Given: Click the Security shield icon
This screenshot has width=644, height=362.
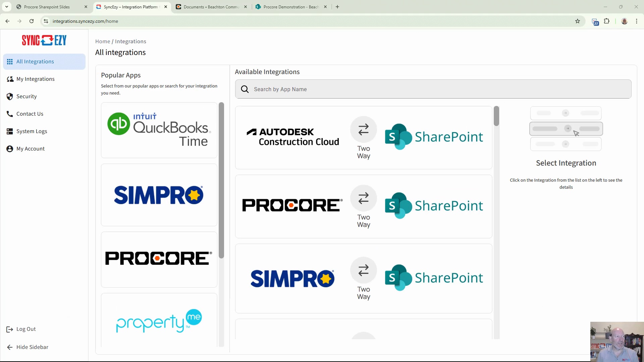Looking at the screenshot, I should [10, 96].
